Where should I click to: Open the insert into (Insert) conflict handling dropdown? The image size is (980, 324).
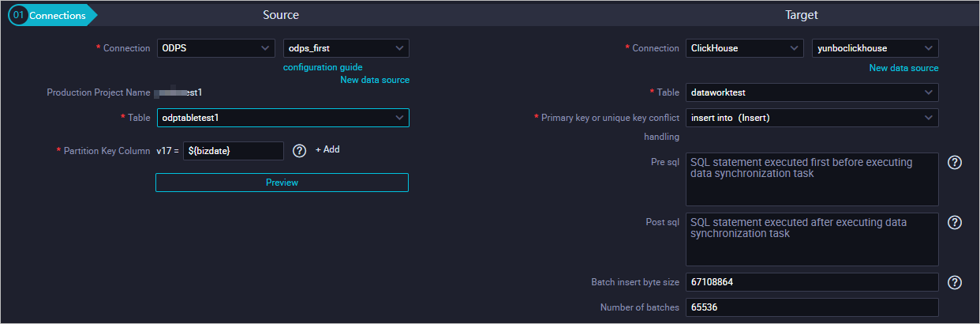[x=812, y=118]
